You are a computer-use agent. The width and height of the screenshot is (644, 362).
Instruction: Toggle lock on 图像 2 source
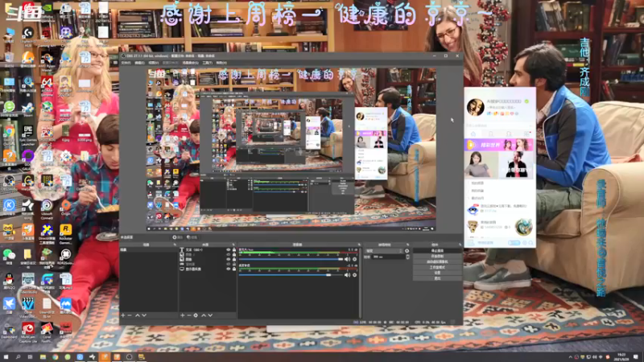point(234,254)
